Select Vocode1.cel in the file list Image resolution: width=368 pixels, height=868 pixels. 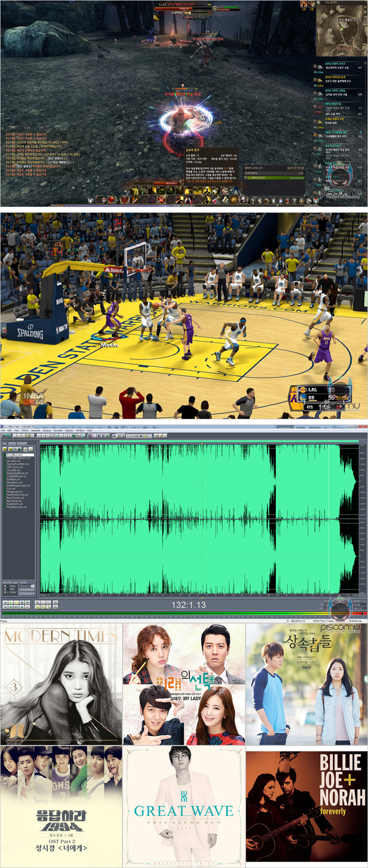coord(13,461)
